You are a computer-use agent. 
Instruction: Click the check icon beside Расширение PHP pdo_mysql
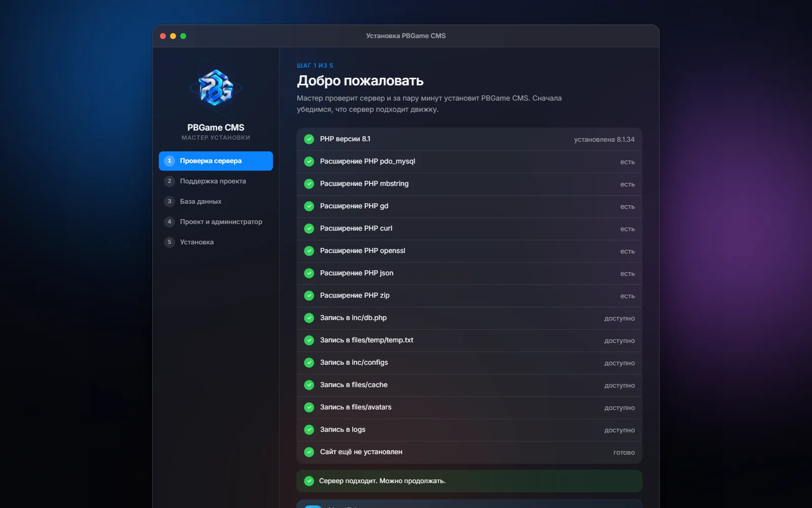pos(309,162)
